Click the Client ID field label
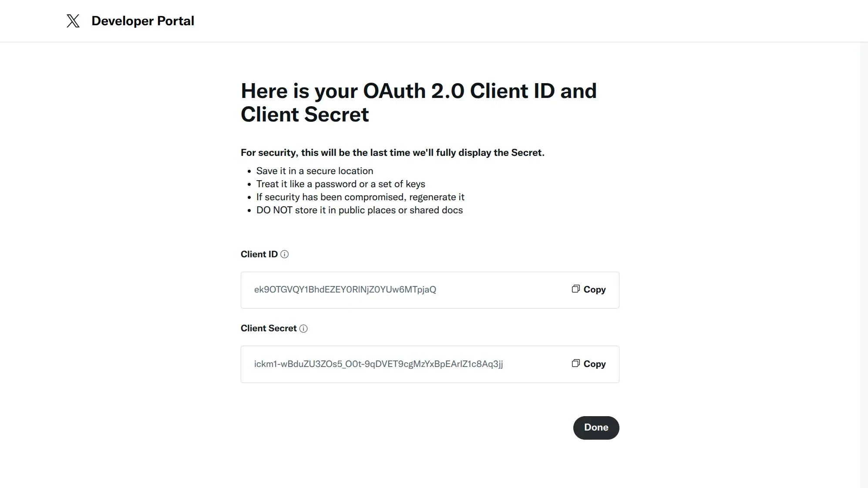868x488 pixels. 259,254
